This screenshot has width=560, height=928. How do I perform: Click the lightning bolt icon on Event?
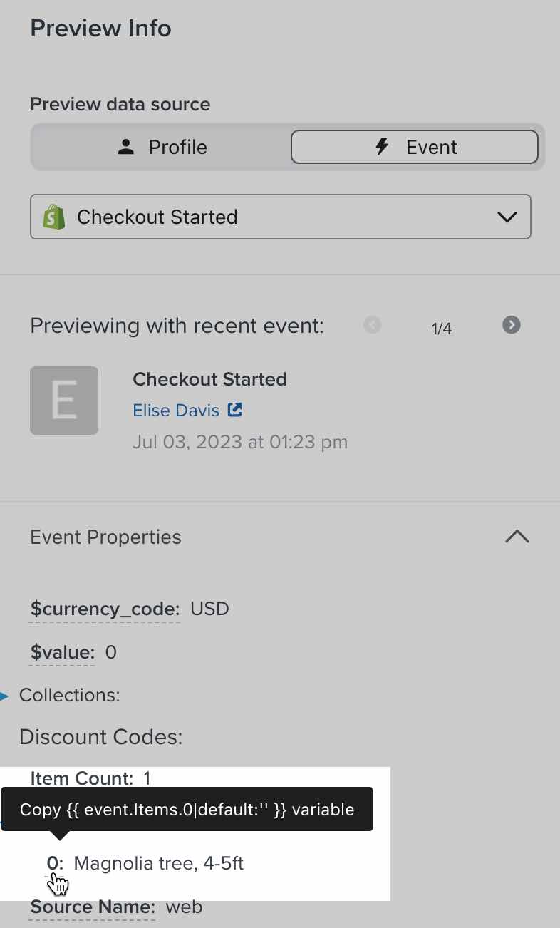click(383, 148)
